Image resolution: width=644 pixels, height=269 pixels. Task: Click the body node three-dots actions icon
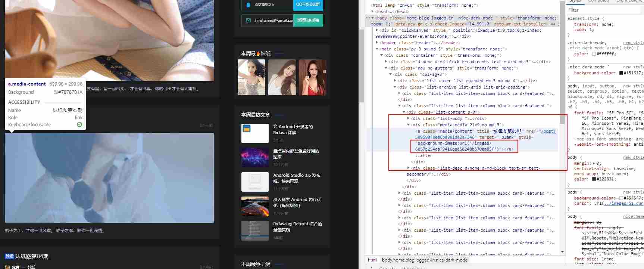click(x=368, y=18)
